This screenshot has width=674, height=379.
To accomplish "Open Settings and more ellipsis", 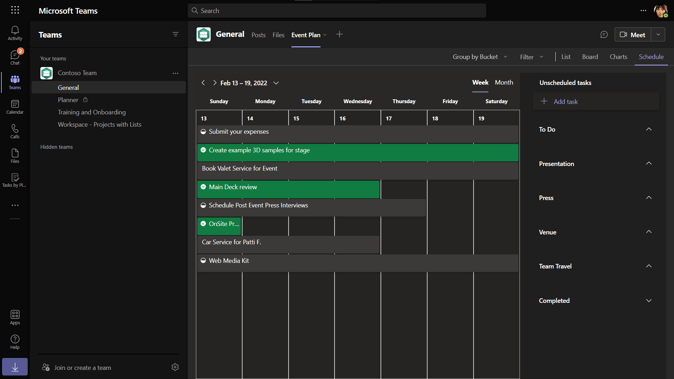I will click(x=643, y=10).
